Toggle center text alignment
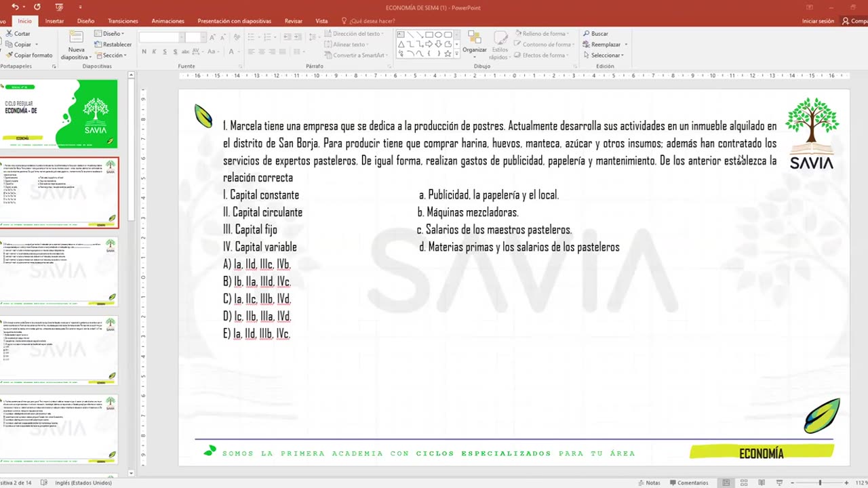Image resolution: width=868 pixels, height=488 pixels. (x=262, y=52)
